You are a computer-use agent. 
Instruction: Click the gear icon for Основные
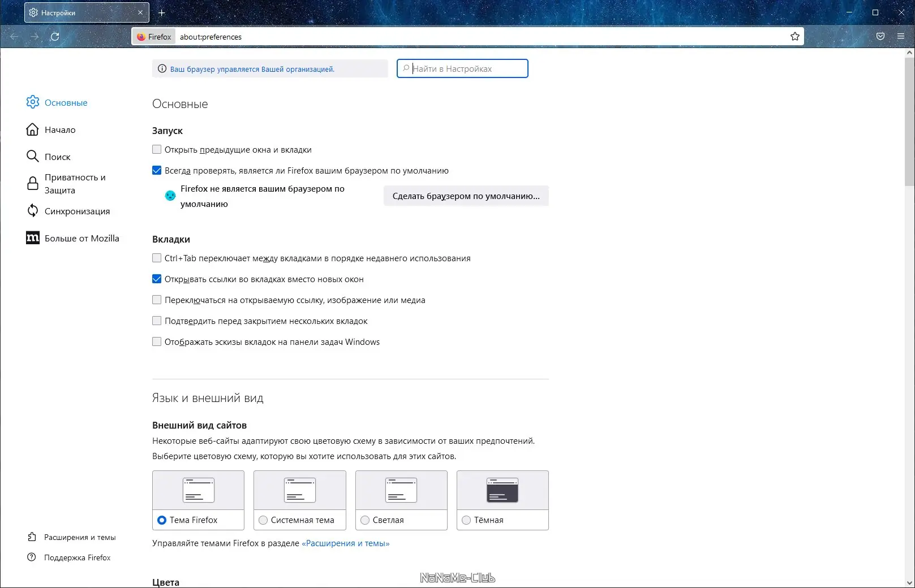click(33, 102)
